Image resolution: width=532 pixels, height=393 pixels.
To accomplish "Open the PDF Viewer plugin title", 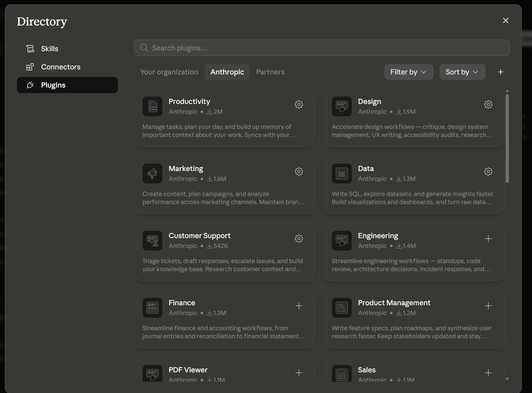I will pyautogui.click(x=188, y=370).
